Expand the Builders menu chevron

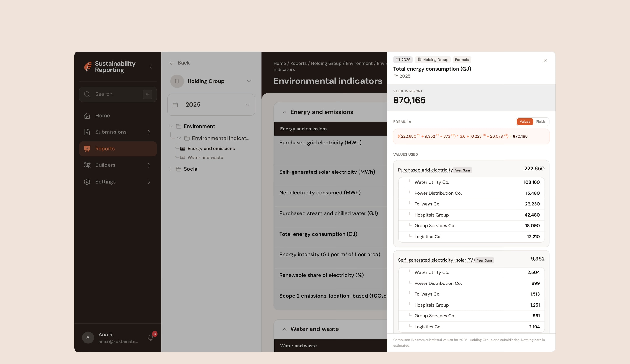pyautogui.click(x=149, y=165)
